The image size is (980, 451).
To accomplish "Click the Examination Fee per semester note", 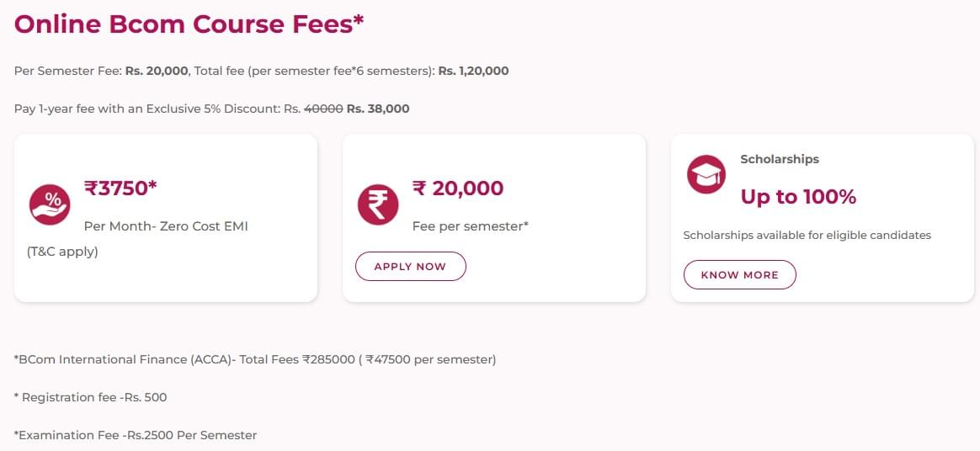I will pyautogui.click(x=136, y=435).
